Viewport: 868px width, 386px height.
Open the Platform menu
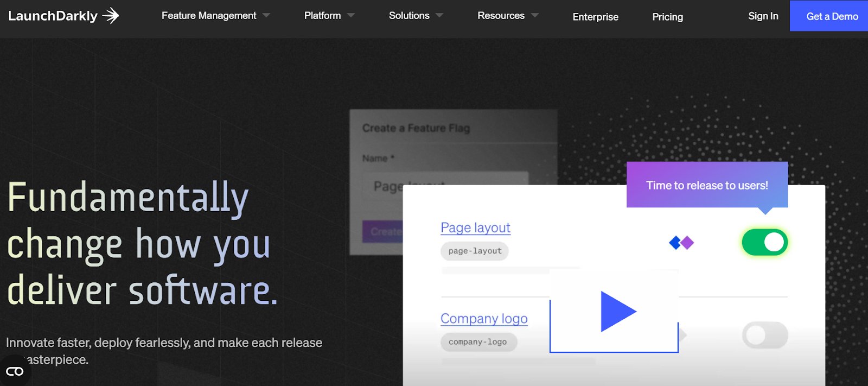point(323,16)
